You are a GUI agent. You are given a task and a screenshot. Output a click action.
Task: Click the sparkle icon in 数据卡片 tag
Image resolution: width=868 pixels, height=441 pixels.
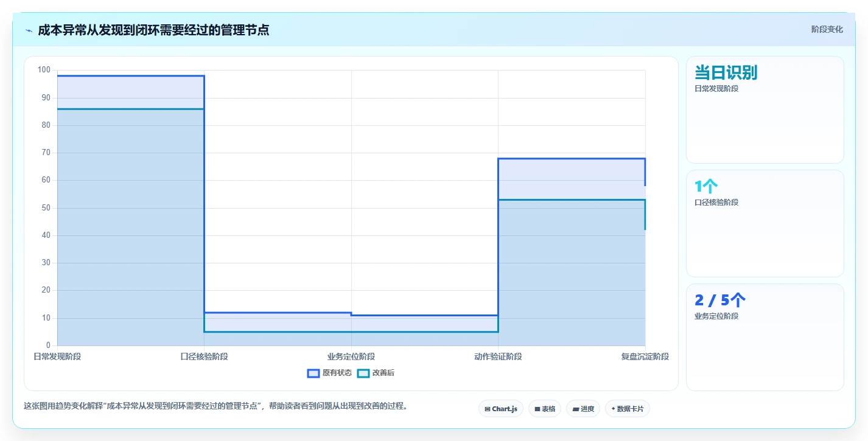[x=614, y=409]
